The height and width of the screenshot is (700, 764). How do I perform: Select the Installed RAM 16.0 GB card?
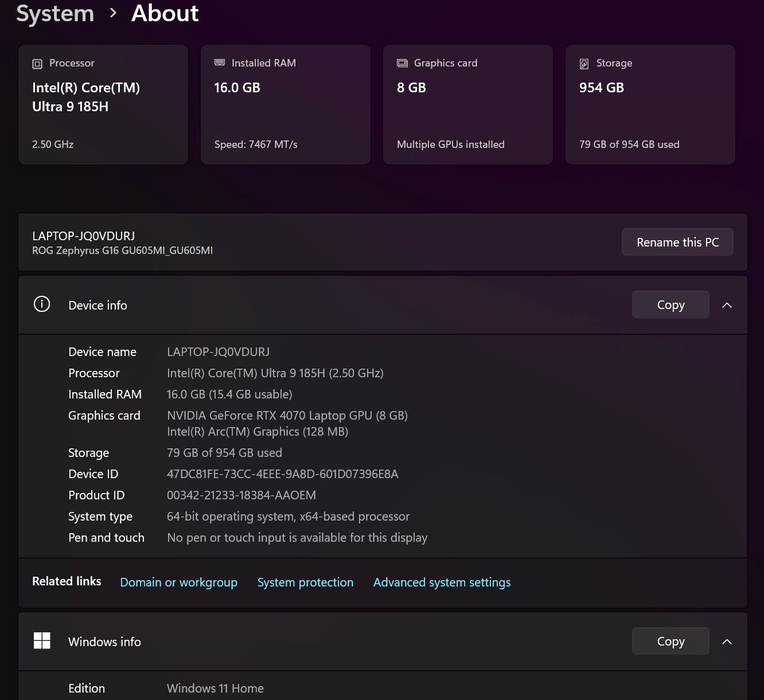286,105
